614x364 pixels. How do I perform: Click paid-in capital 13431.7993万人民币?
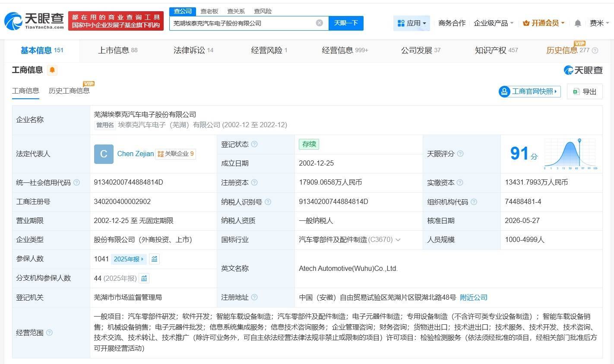(536, 182)
